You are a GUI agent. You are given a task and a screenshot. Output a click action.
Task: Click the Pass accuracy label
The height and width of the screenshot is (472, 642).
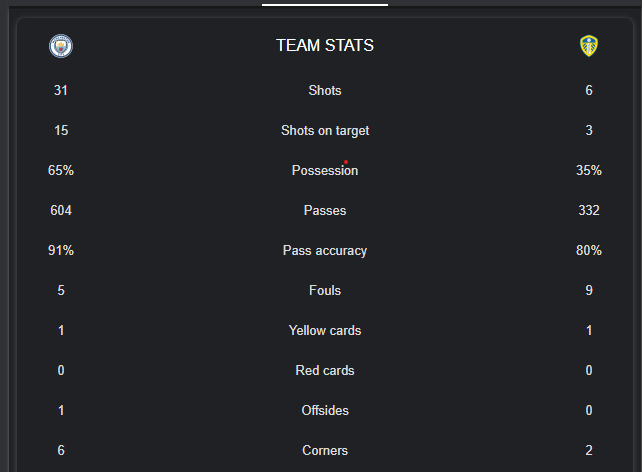[x=325, y=251]
